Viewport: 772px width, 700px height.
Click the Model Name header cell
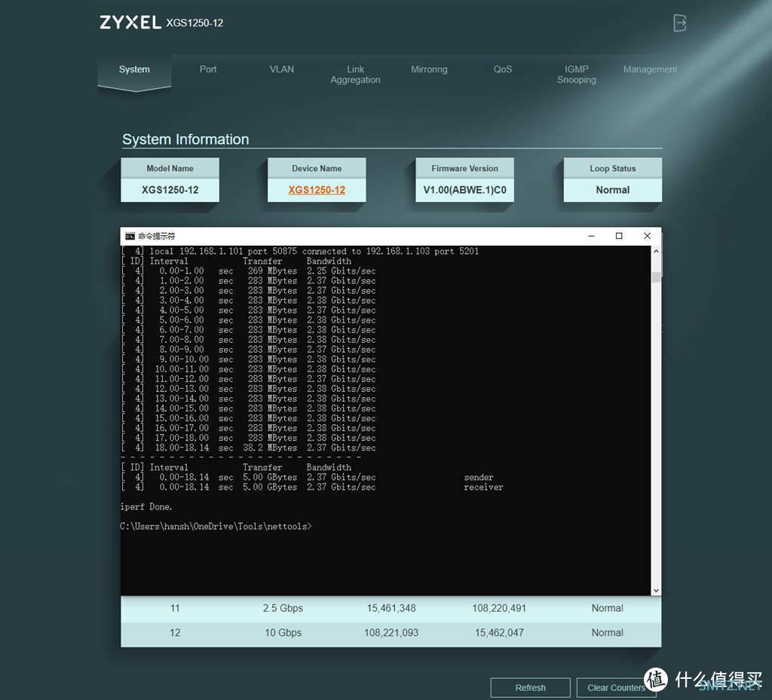[170, 168]
